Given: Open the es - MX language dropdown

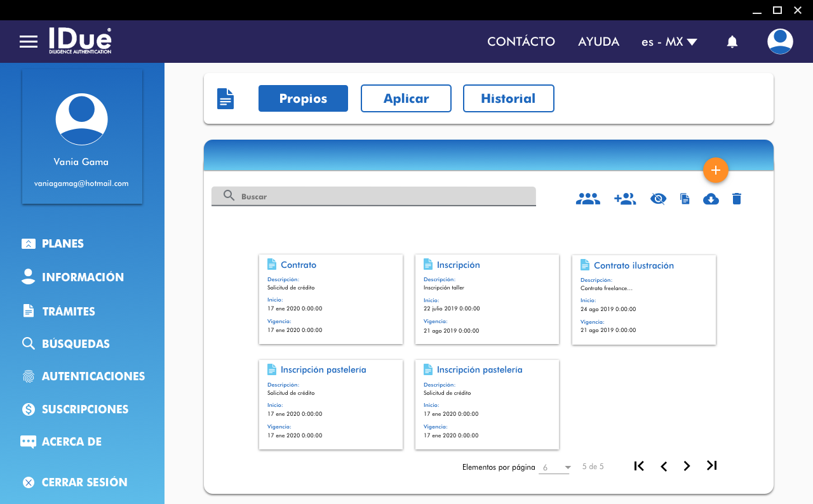Looking at the screenshot, I should coord(669,42).
